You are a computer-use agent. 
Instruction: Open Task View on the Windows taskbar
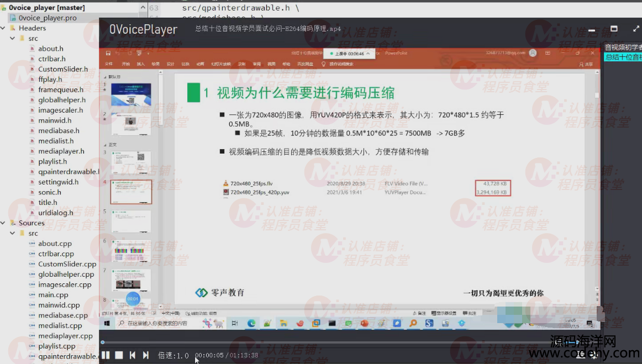click(x=235, y=323)
